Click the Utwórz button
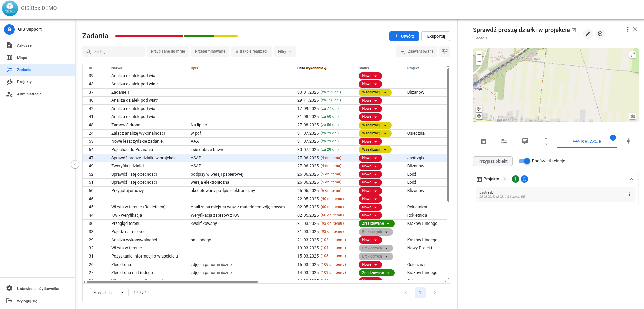The height and width of the screenshot is (309, 644). (404, 36)
